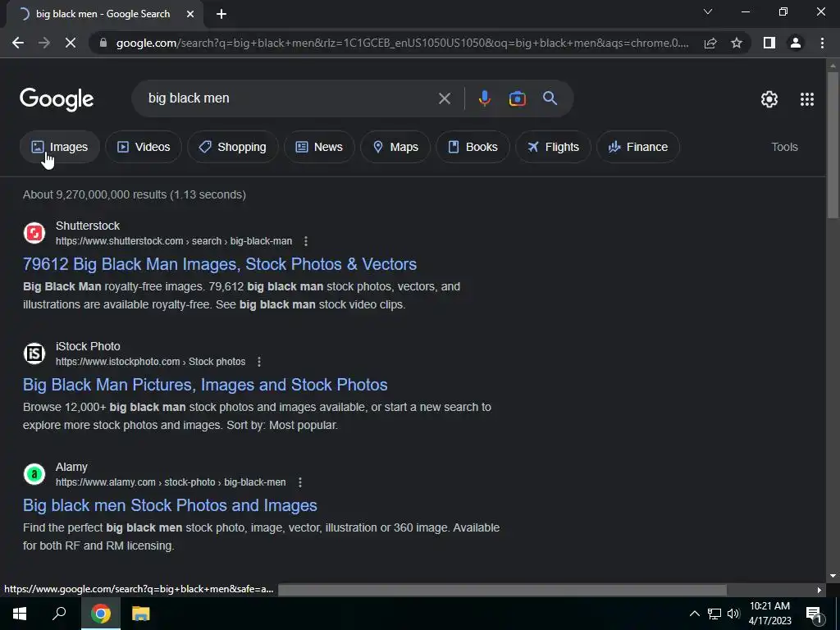This screenshot has width=840, height=630.
Task: Clear the search box text
Action: click(x=444, y=98)
